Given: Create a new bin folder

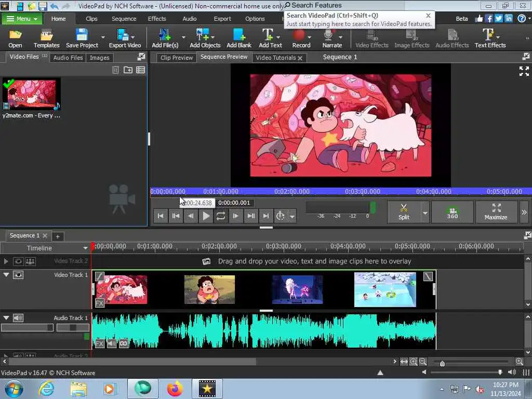Looking at the screenshot, I should click(x=128, y=70).
